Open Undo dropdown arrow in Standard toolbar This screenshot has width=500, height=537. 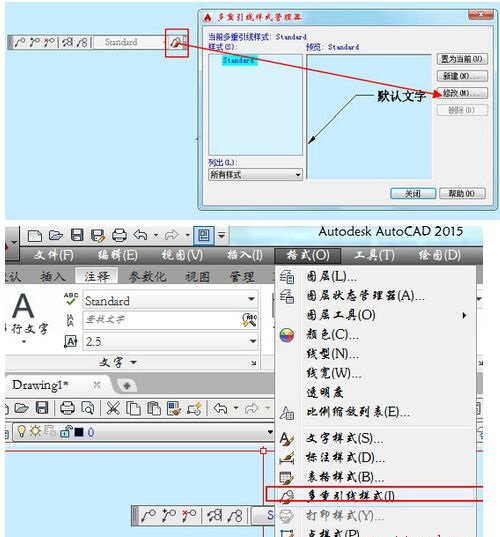tap(236, 408)
